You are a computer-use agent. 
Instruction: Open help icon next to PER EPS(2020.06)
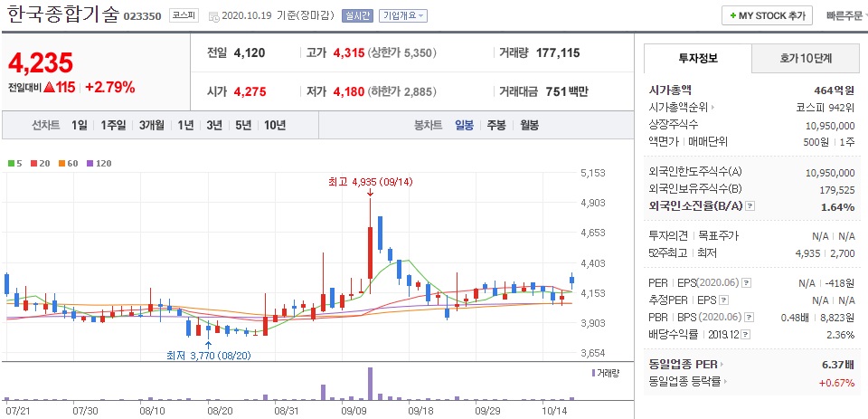[747, 282]
